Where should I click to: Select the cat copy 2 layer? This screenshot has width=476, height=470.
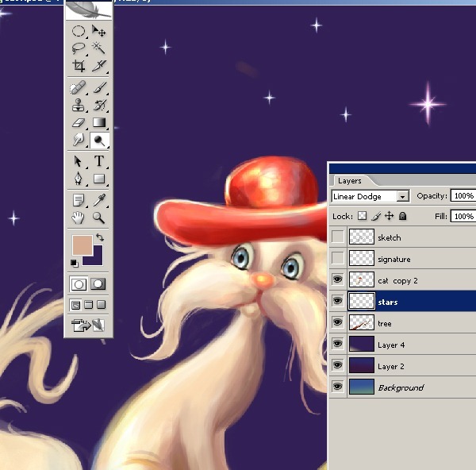397,280
